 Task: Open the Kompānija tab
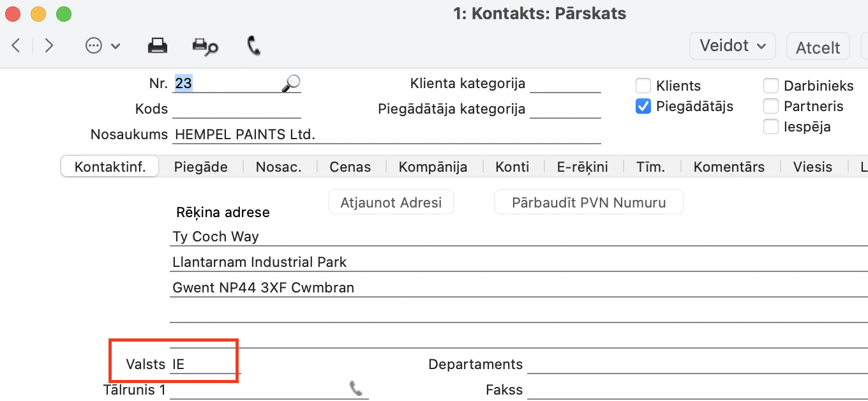pos(433,167)
